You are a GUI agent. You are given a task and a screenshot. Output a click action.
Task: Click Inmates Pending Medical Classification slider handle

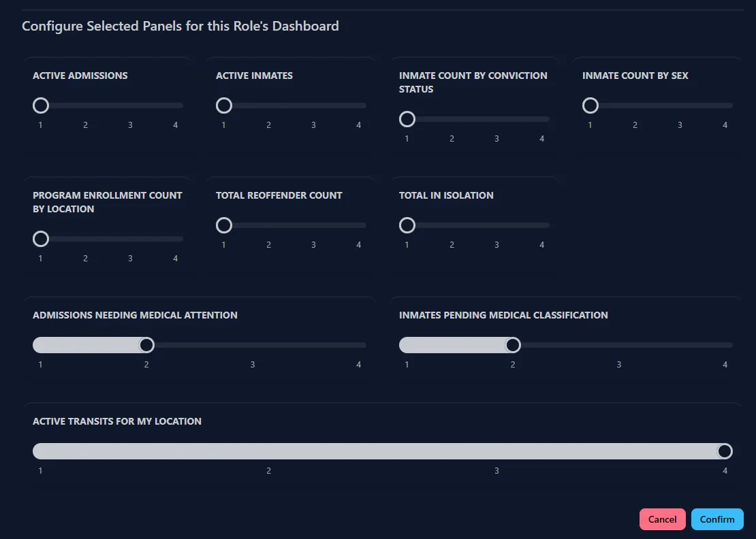tap(513, 345)
